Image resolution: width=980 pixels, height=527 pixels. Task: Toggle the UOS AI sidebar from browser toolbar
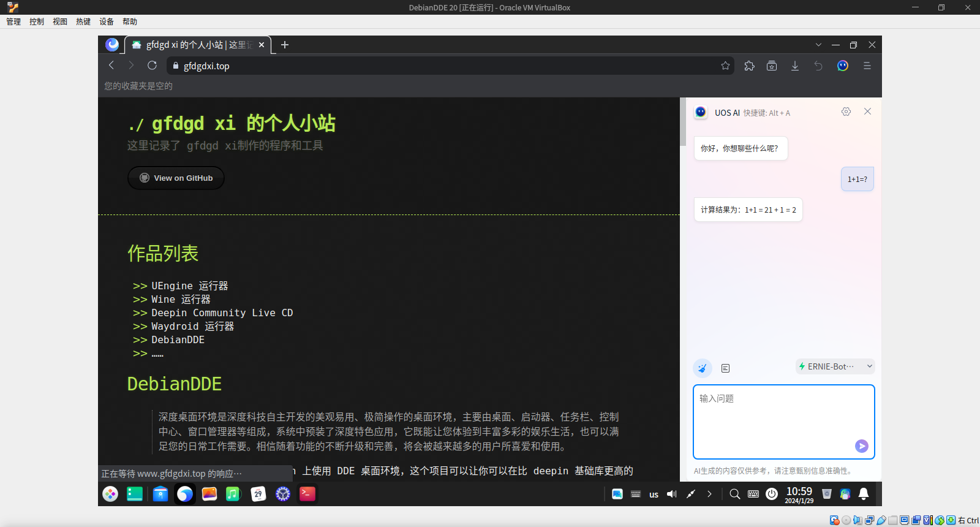(843, 66)
